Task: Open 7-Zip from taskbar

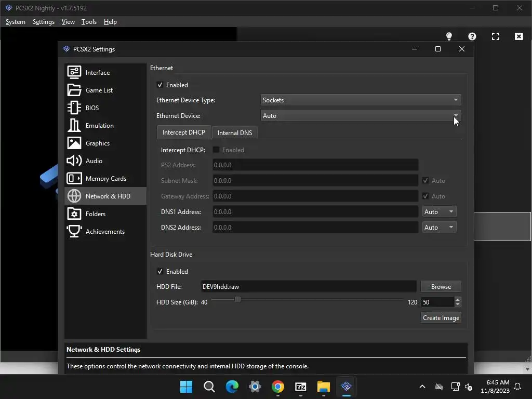Action: point(301,387)
